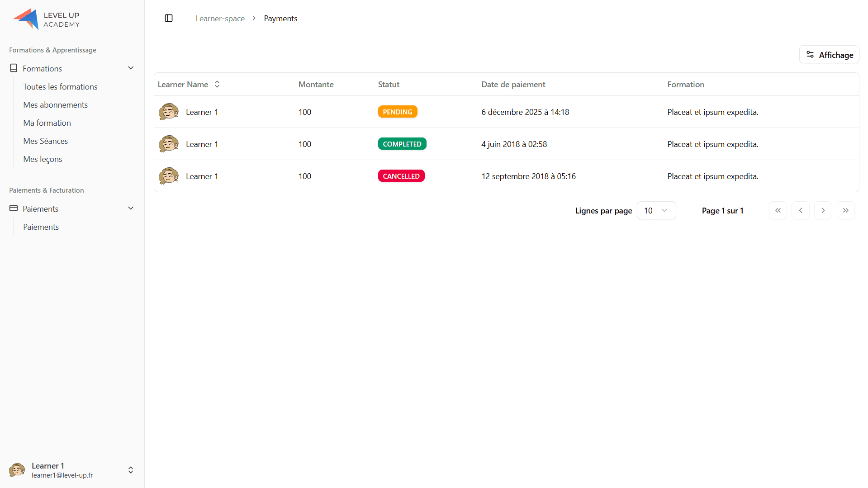Navigate to Mes Séances

(x=45, y=141)
